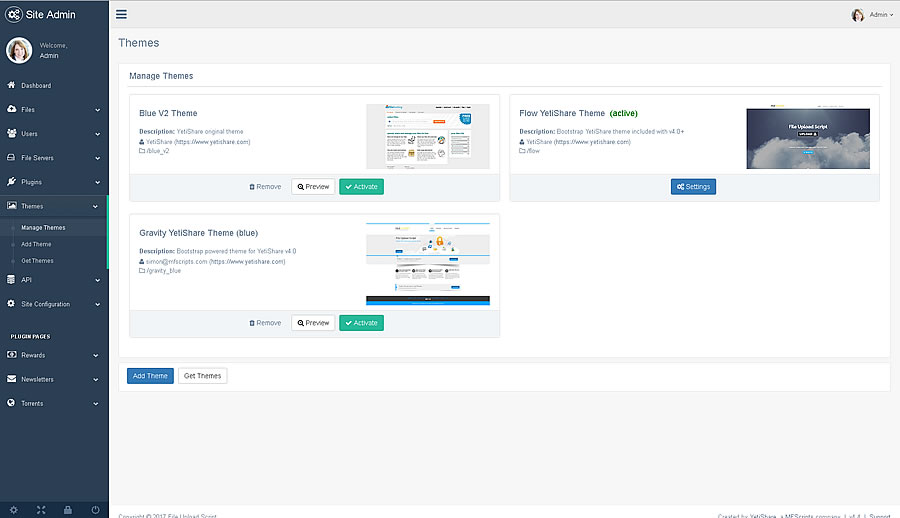Click the power logout icon in the sidebar footer

[x=95, y=510]
